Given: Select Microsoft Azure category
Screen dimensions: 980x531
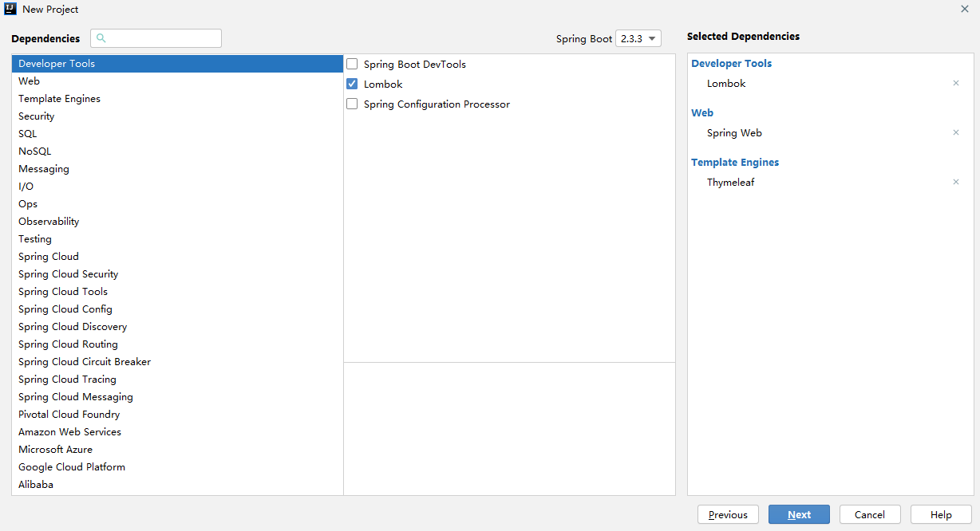Looking at the screenshot, I should tap(177, 450).
